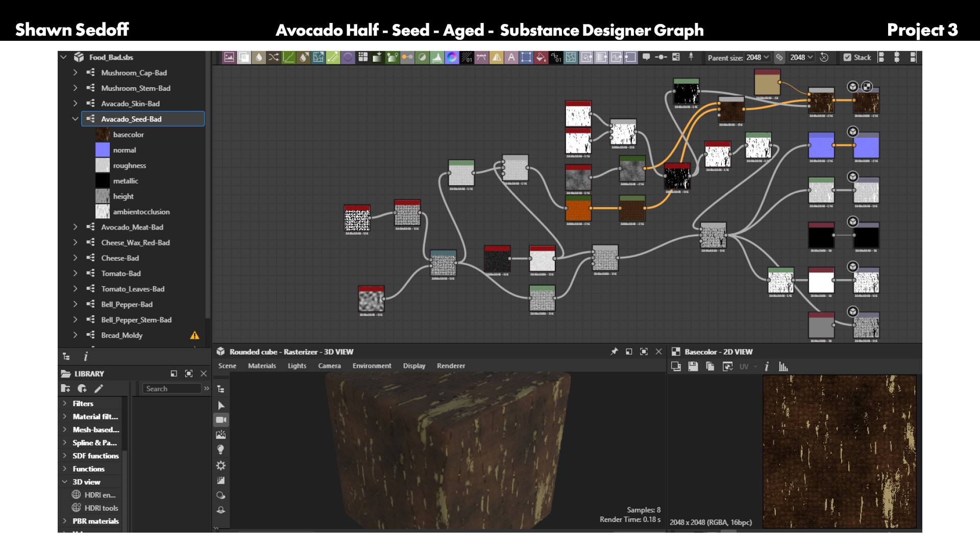This screenshot has height=551, width=980.
Task: Click the HSL color wheel node icon
Action: 452,57
